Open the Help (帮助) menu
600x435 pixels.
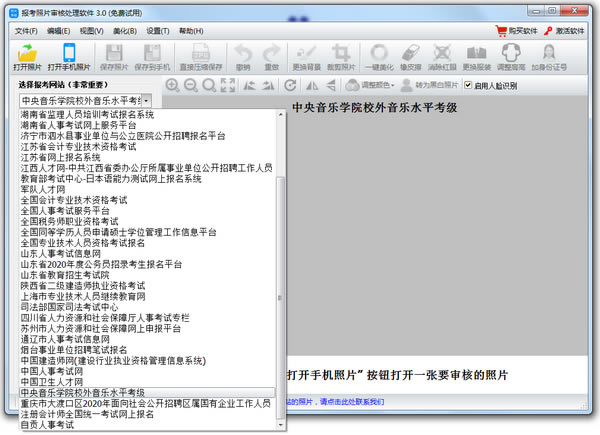[x=189, y=31]
